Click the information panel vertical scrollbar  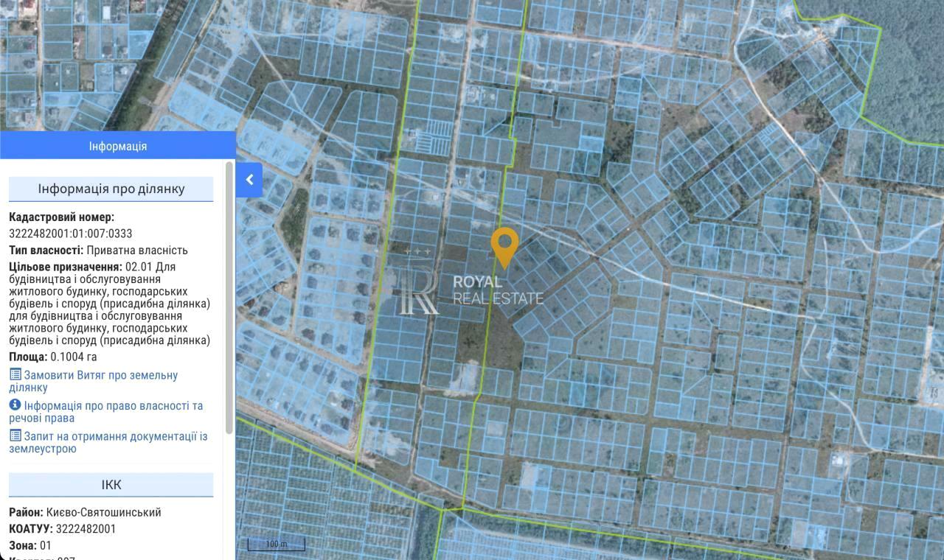click(229, 295)
